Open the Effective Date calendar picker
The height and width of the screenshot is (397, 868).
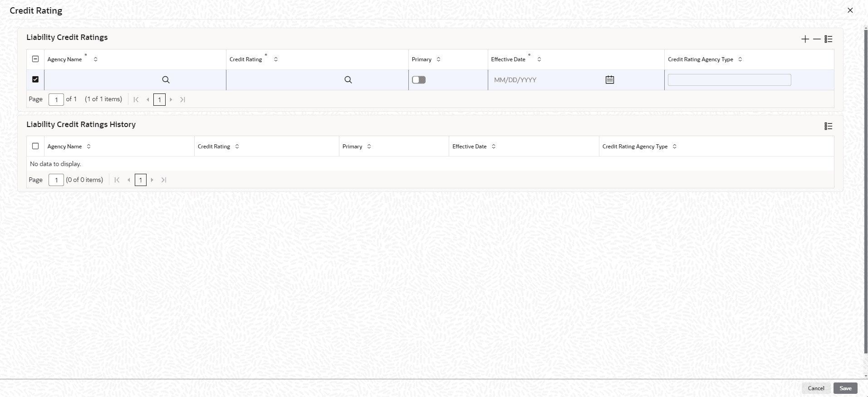tap(610, 80)
